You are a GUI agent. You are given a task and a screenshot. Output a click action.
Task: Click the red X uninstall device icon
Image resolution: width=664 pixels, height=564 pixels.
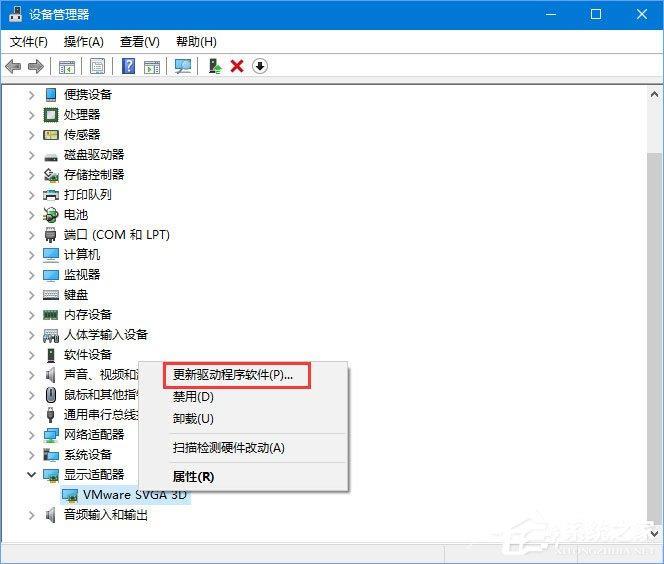(237, 66)
